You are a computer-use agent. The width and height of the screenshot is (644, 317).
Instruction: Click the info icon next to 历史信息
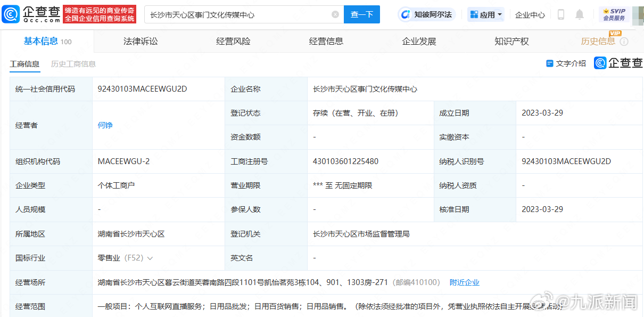coord(624,42)
